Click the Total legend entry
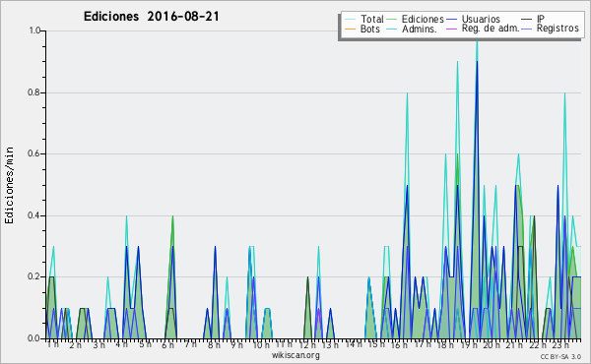The width and height of the screenshot is (591, 364). 363,19
